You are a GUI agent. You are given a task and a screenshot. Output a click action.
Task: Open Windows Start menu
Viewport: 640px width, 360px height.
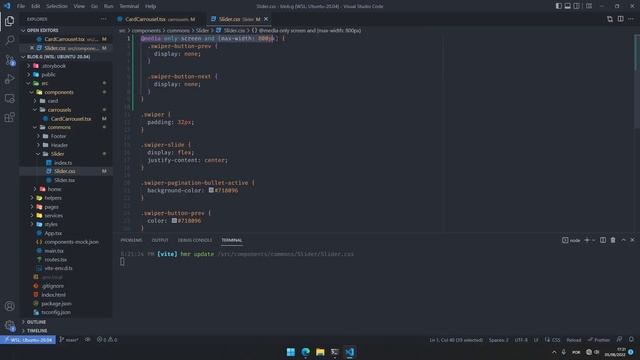[291, 352]
